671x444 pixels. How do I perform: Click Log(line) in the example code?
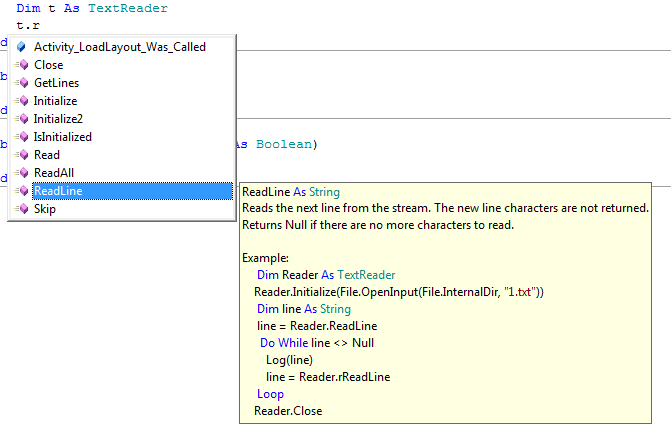click(289, 360)
